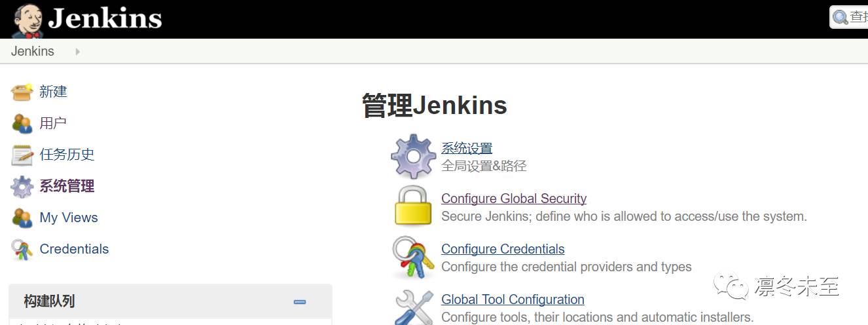This screenshot has width=868, height=325.
Task: Click the My Views icon
Action: (22, 218)
